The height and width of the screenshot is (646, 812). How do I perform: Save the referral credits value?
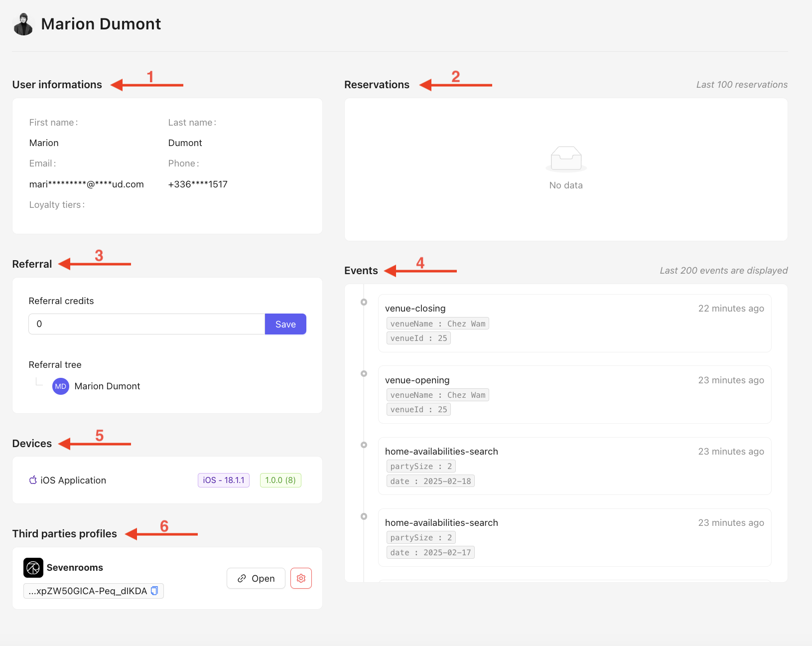coord(285,324)
